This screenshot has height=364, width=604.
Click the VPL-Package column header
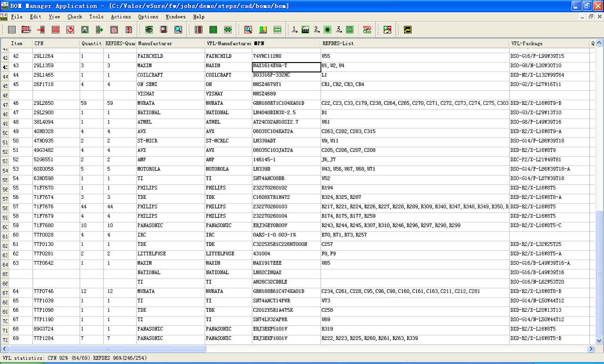(550, 43)
